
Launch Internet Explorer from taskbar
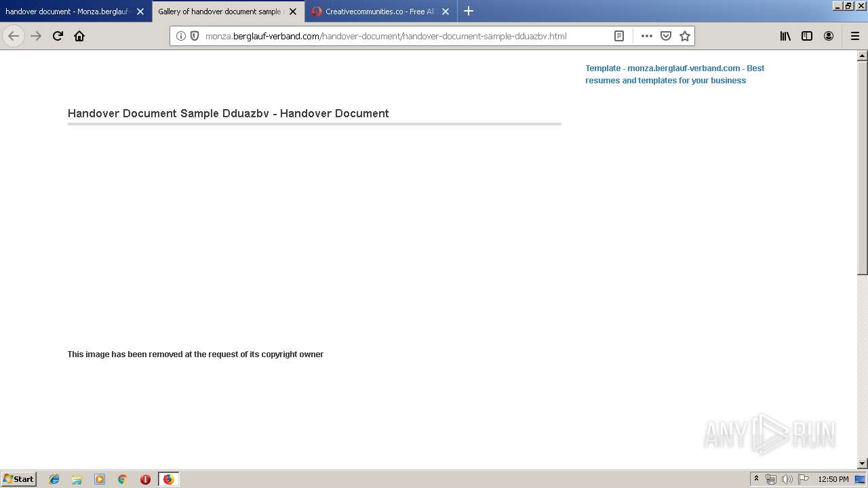click(54, 479)
